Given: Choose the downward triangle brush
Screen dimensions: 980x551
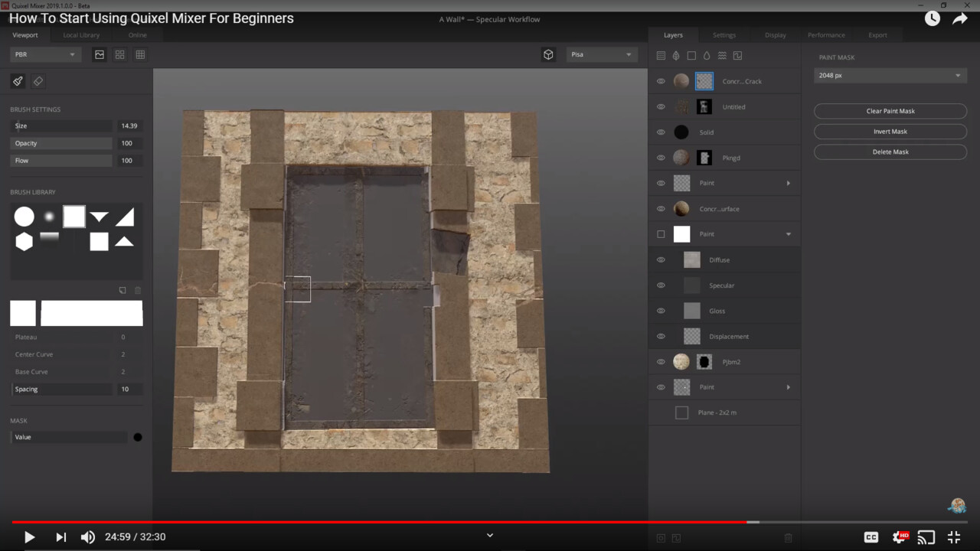Looking at the screenshot, I should (100, 217).
